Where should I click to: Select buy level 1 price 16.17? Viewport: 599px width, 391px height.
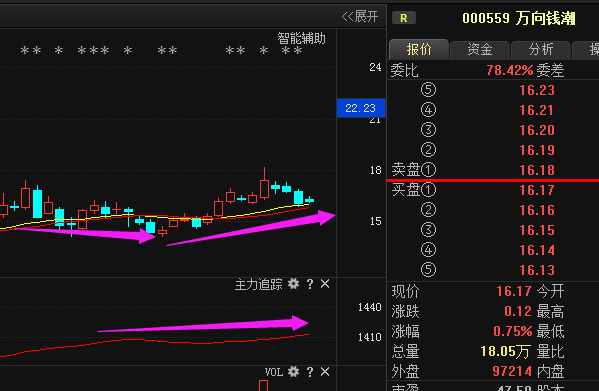(537, 190)
